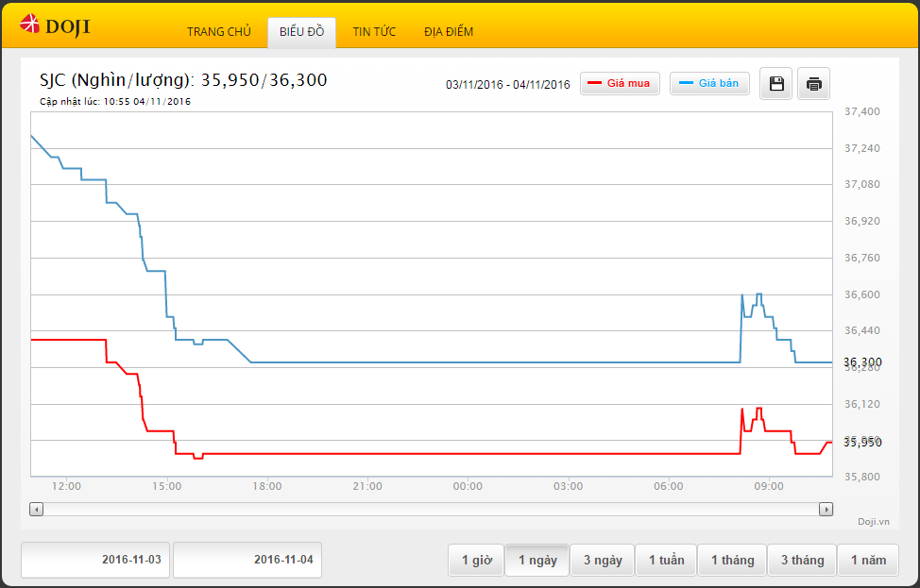Save the chart using the floppy disk icon
Screen dimensions: 920x588
point(776,83)
